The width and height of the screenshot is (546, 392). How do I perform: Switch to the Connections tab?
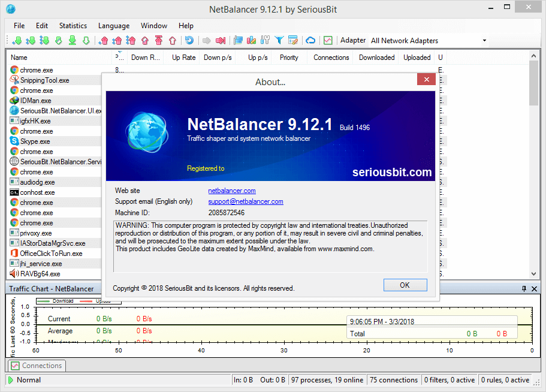point(37,366)
